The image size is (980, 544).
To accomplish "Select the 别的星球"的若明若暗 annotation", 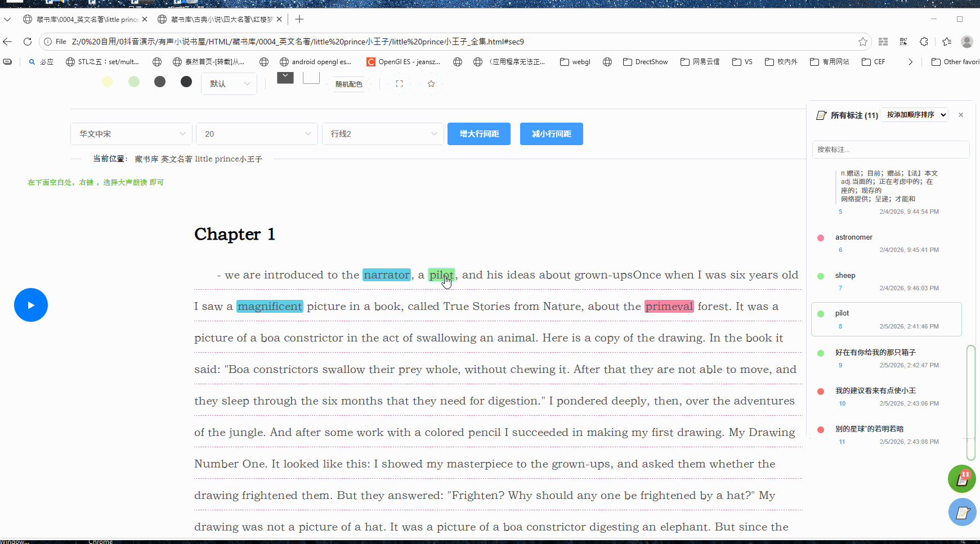I will coord(887,435).
